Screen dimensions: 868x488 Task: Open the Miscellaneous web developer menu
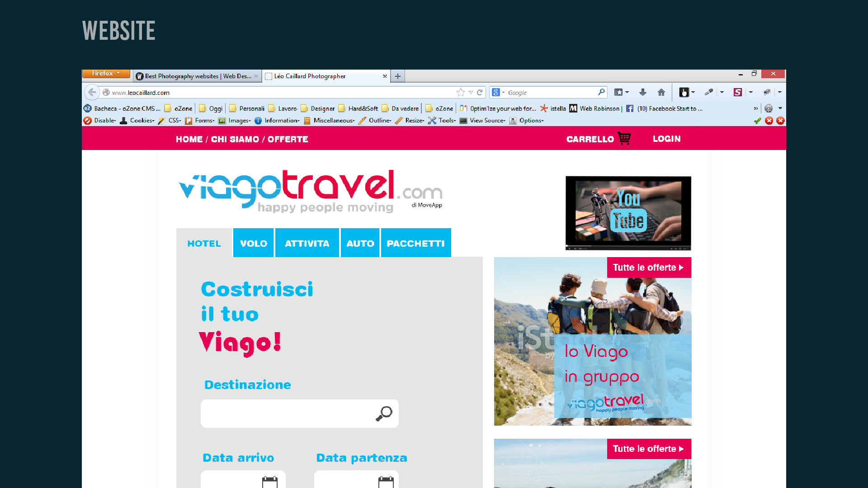pos(330,121)
